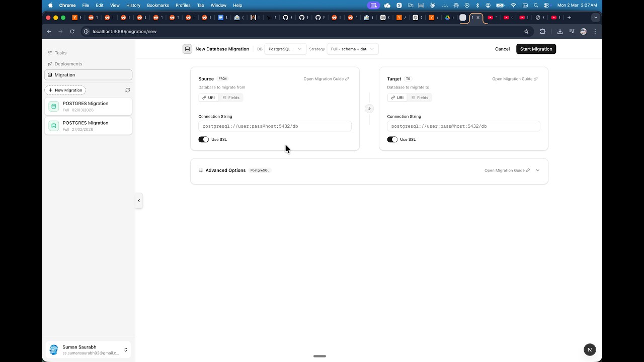Open Chrome downloads icon

click(560, 31)
